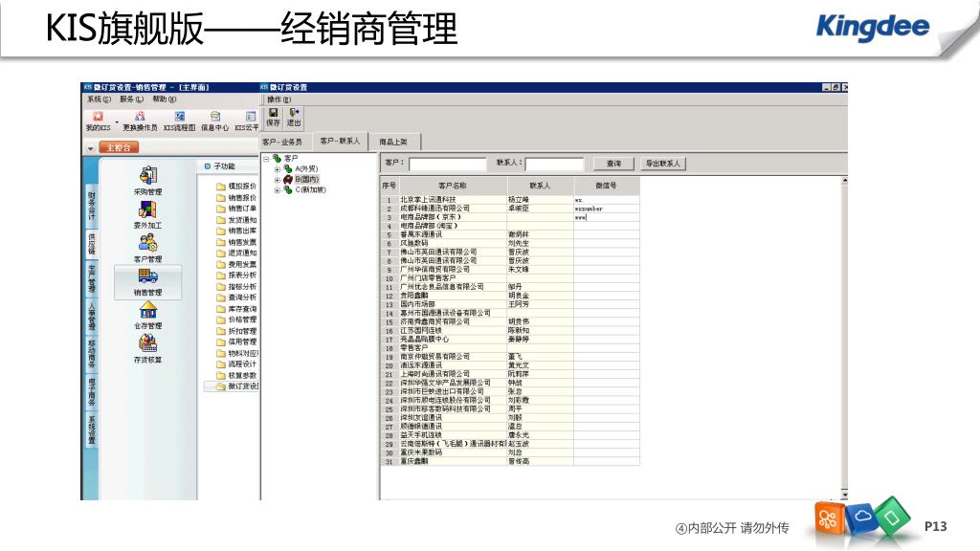Viewport: 980px width, 551px height.
Task: Select 财务会计 vertical side tab
Action: tap(91, 206)
